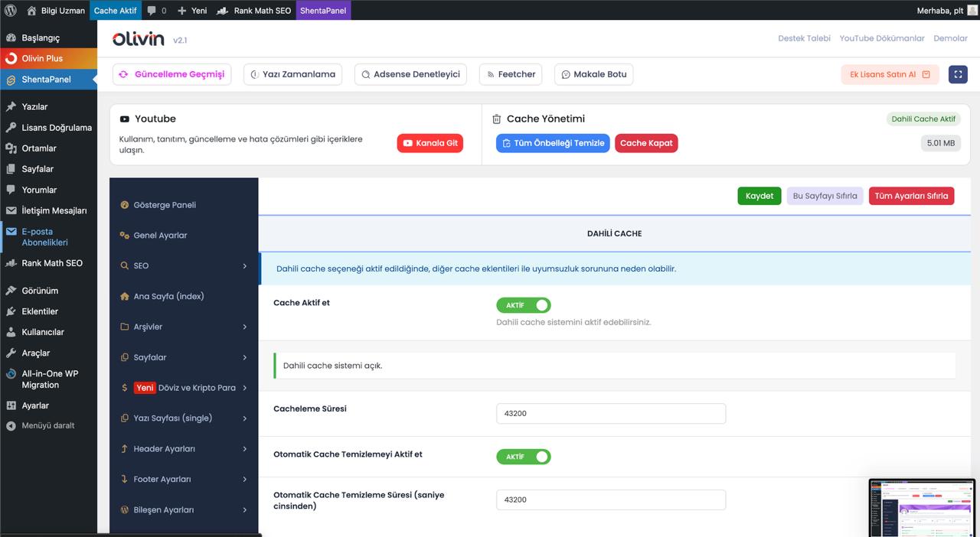980x537 pixels.
Task: Expand the Sayfalar chevron in theme panel
Action: [x=245, y=357]
